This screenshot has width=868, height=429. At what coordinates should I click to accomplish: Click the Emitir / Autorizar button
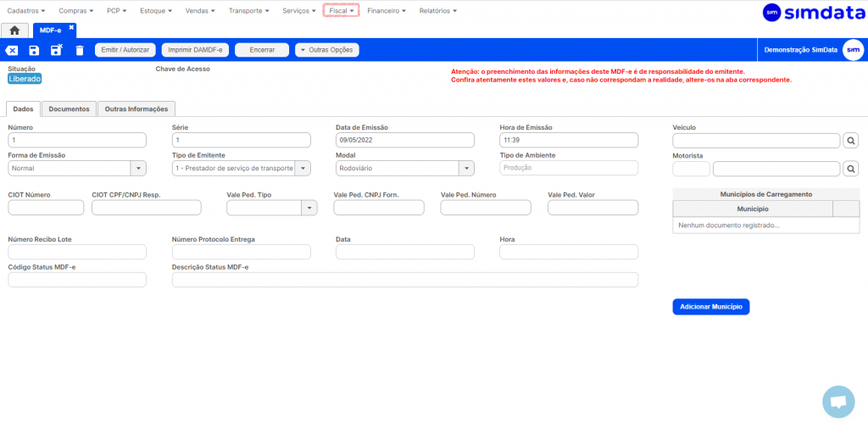point(125,50)
